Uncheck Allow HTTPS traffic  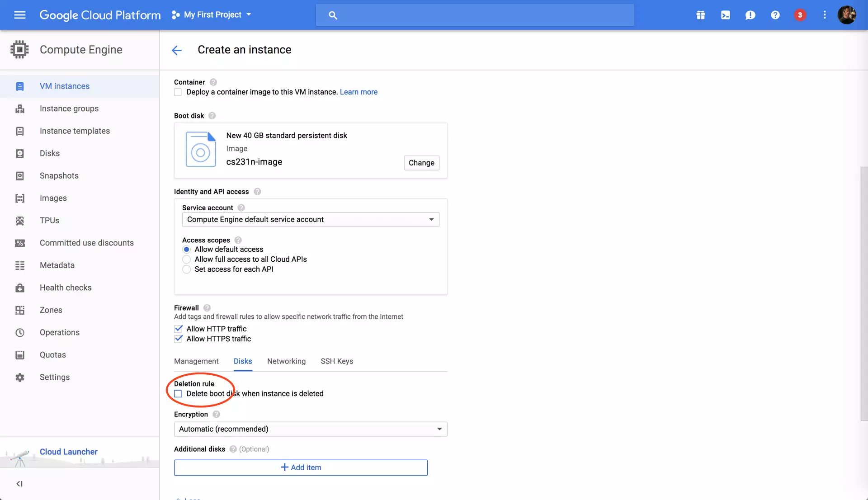click(179, 339)
